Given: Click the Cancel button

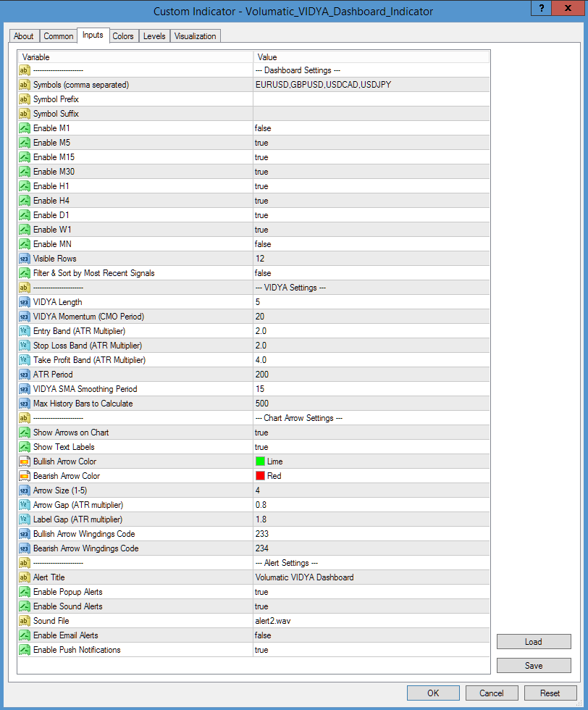Looking at the screenshot, I should pyautogui.click(x=492, y=693).
